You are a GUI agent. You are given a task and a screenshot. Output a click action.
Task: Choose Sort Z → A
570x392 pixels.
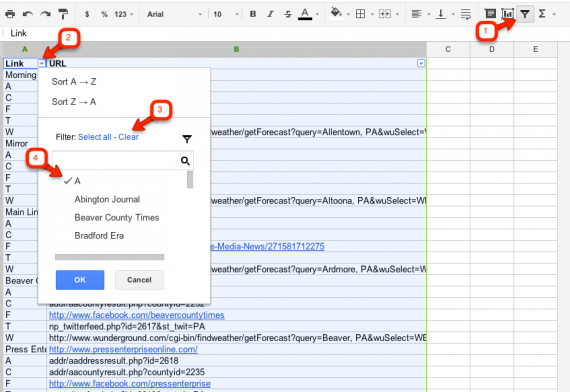click(74, 102)
